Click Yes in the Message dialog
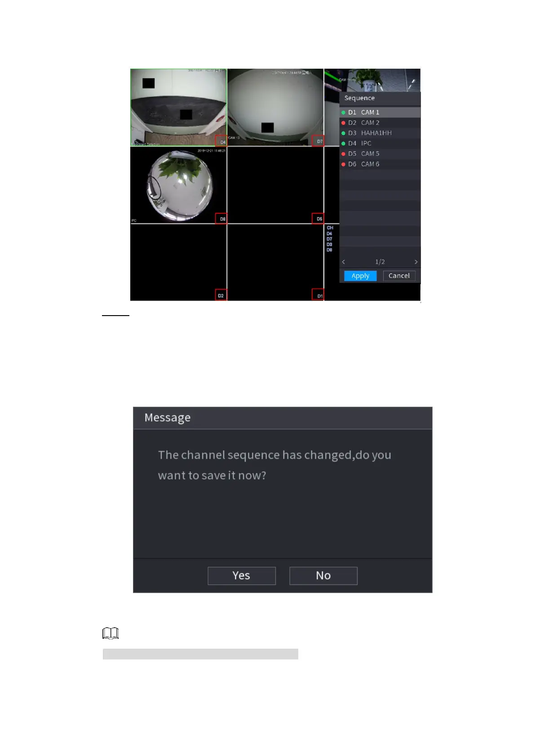The image size is (535, 756). click(x=242, y=576)
